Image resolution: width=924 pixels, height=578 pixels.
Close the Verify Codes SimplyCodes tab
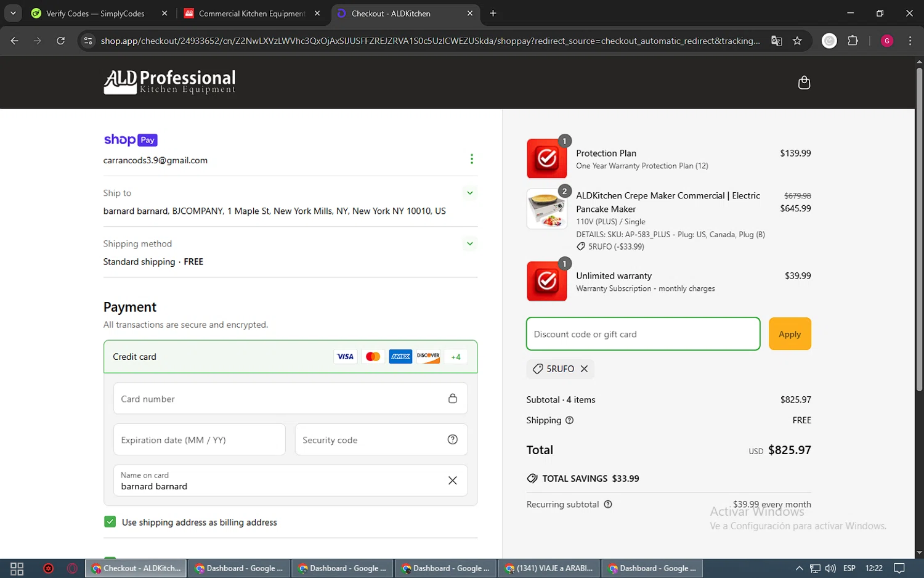coord(164,13)
